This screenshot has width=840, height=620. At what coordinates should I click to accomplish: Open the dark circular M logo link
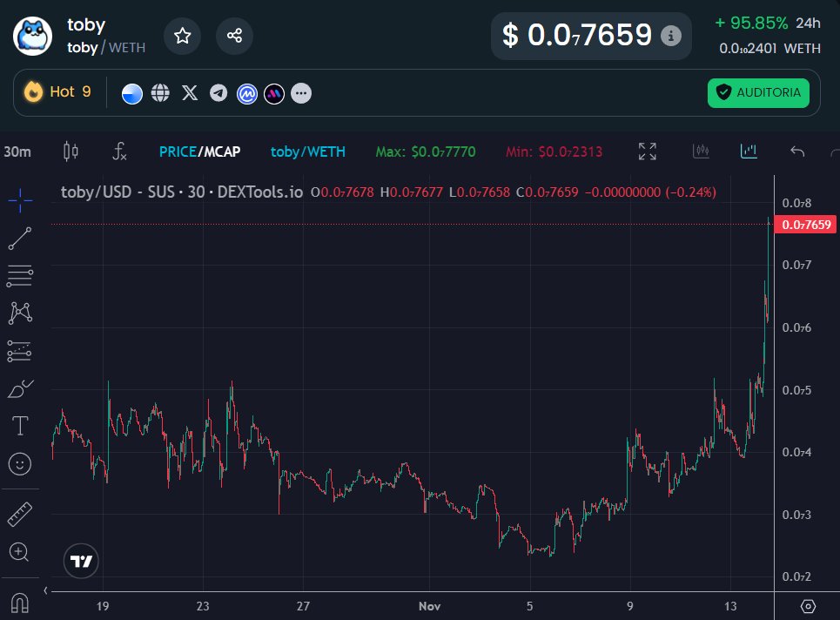(273, 94)
